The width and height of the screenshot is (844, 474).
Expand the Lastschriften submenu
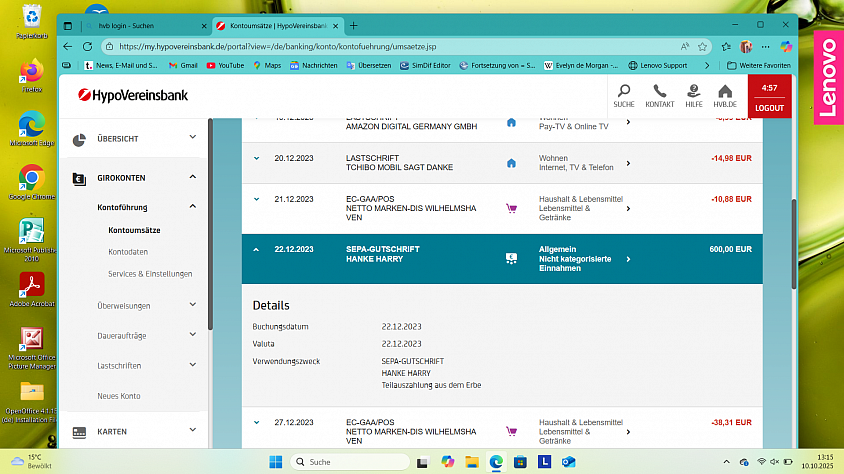tap(193, 364)
